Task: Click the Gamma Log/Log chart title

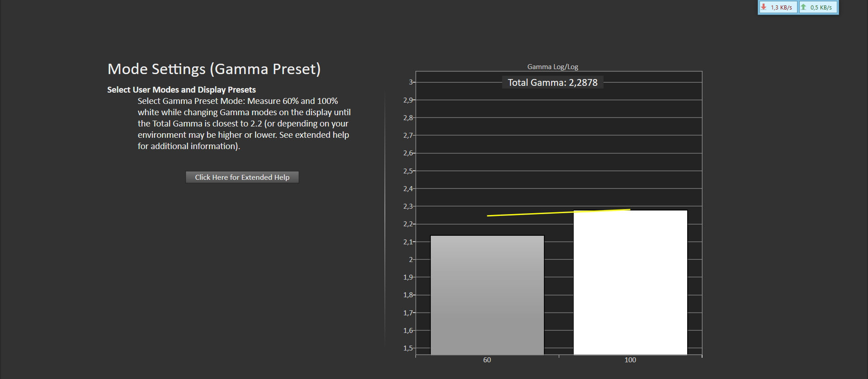Action: coord(552,67)
